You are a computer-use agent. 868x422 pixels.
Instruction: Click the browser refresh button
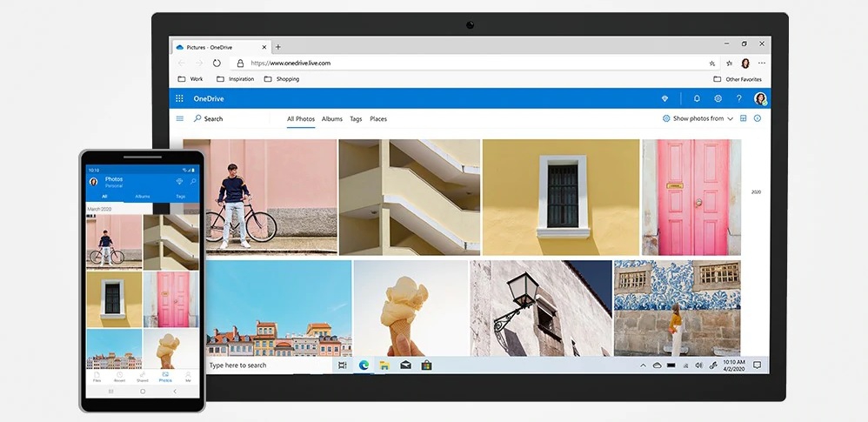(x=217, y=64)
